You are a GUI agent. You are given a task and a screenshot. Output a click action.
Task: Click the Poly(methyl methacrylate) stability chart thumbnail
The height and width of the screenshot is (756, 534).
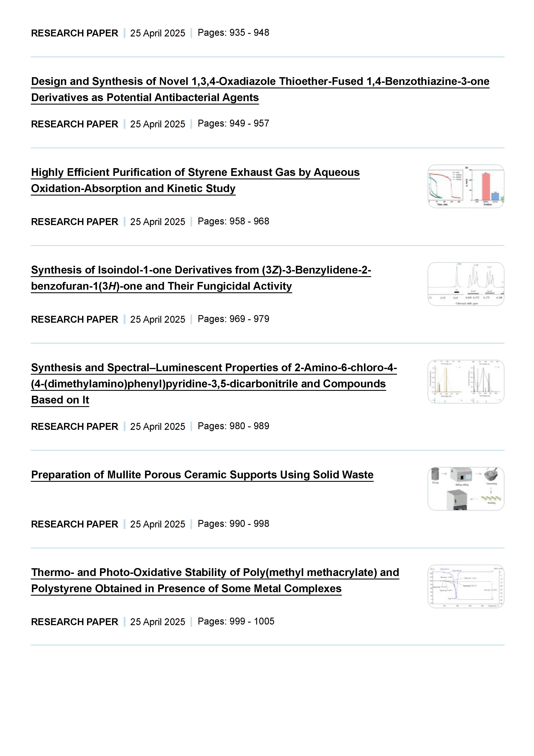pos(465,586)
